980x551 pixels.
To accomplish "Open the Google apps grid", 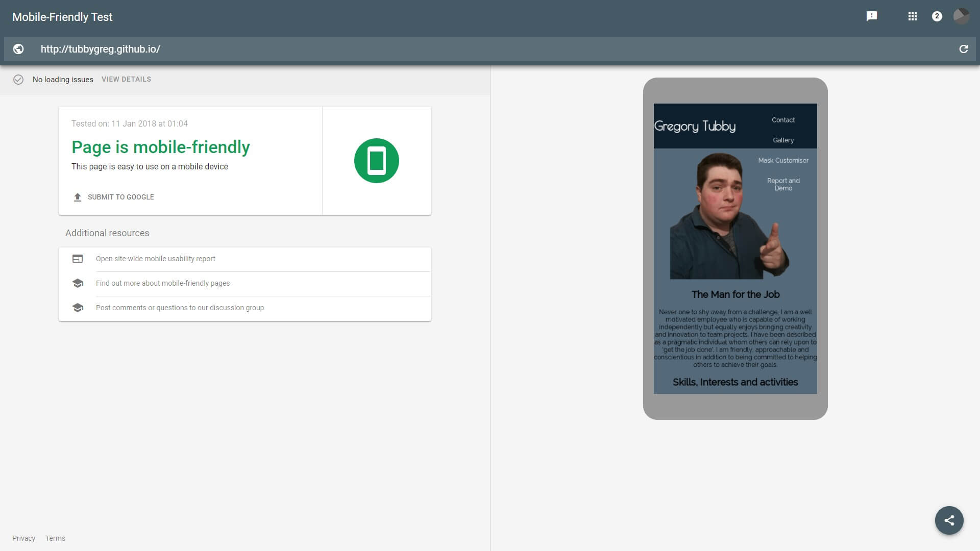I will [913, 16].
